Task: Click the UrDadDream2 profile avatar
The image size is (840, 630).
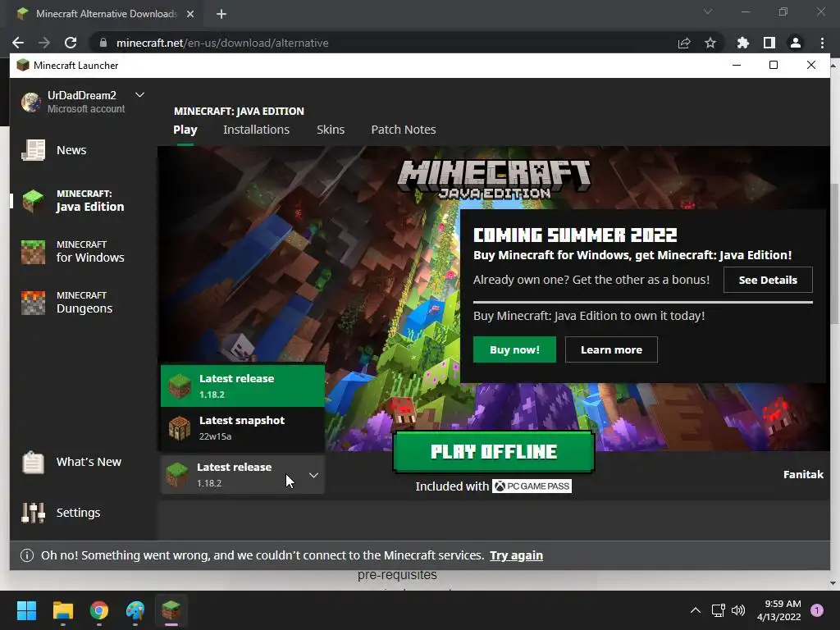Action: pyautogui.click(x=31, y=102)
